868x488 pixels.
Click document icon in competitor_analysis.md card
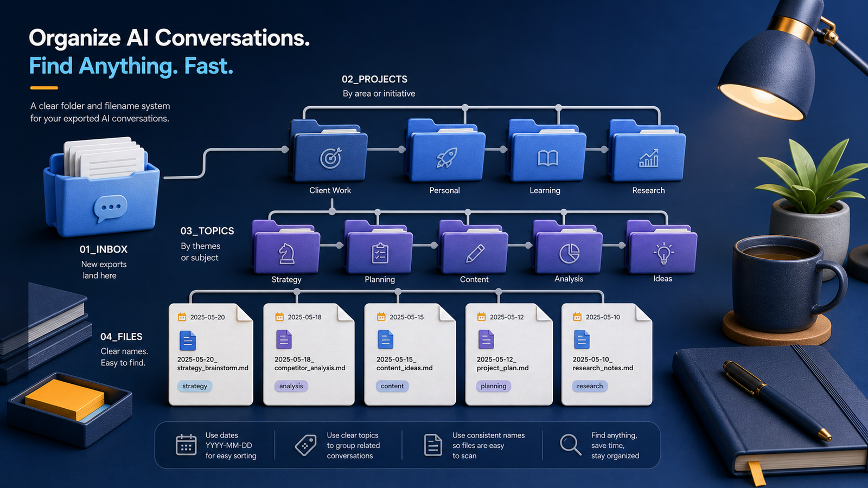tap(284, 339)
